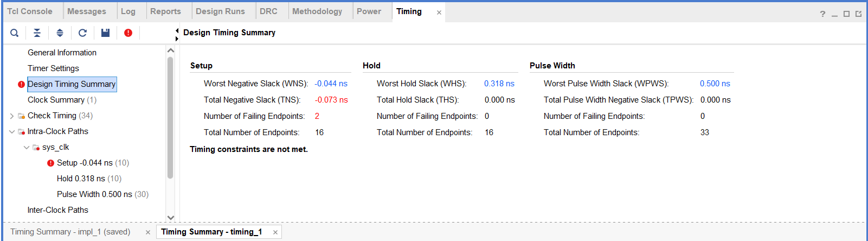Open the help question mark icon
This screenshot has width=868, height=241.
point(822,14)
